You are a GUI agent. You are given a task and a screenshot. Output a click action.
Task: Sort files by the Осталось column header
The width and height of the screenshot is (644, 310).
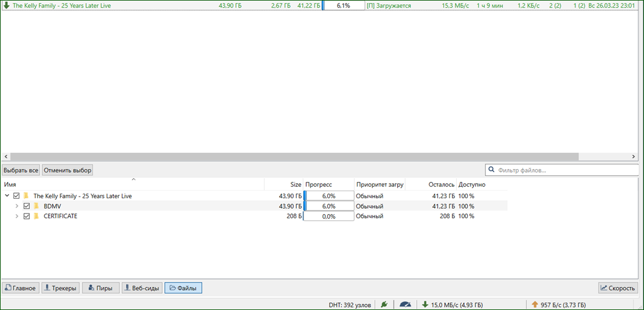click(431, 185)
